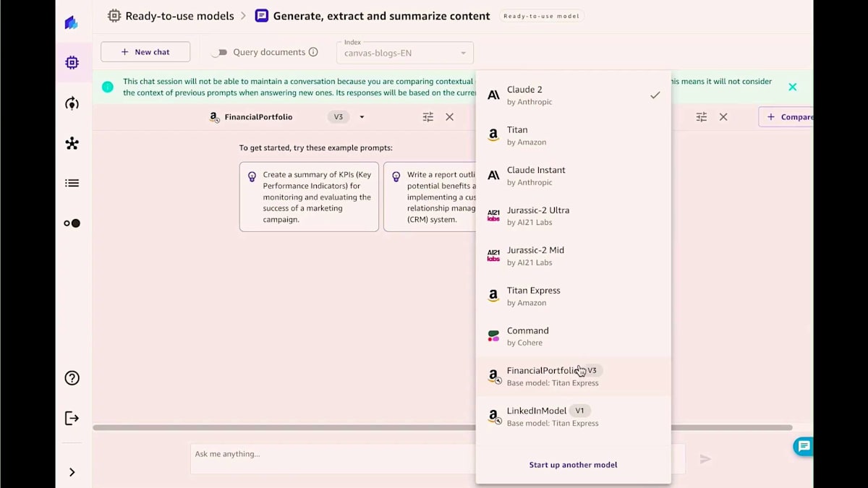This screenshot has width=868, height=488.
Task: Open settings sliders icon for the second model panel
Action: click(702, 117)
